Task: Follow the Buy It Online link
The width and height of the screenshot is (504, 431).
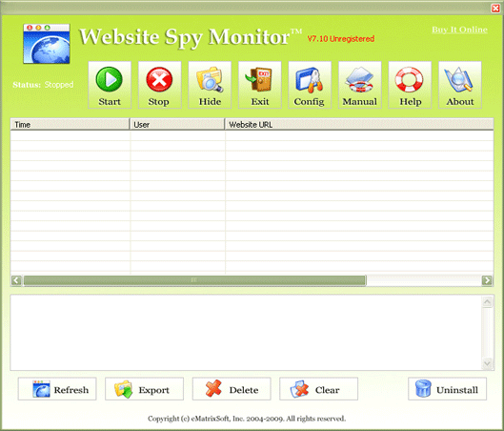Action: (x=459, y=30)
